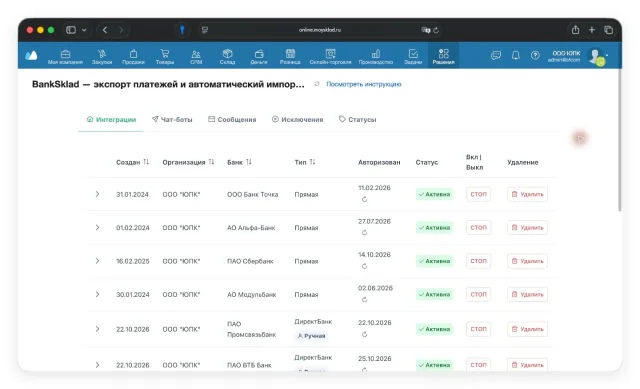
Task: Click the page vertical scrollbar
Action: pyautogui.click(x=620, y=141)
